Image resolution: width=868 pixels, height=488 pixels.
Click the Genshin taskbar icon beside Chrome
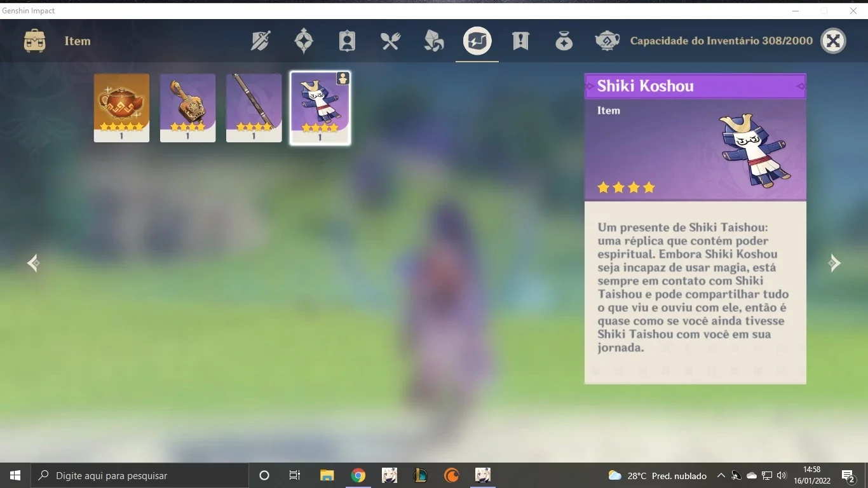click(390, 475)
